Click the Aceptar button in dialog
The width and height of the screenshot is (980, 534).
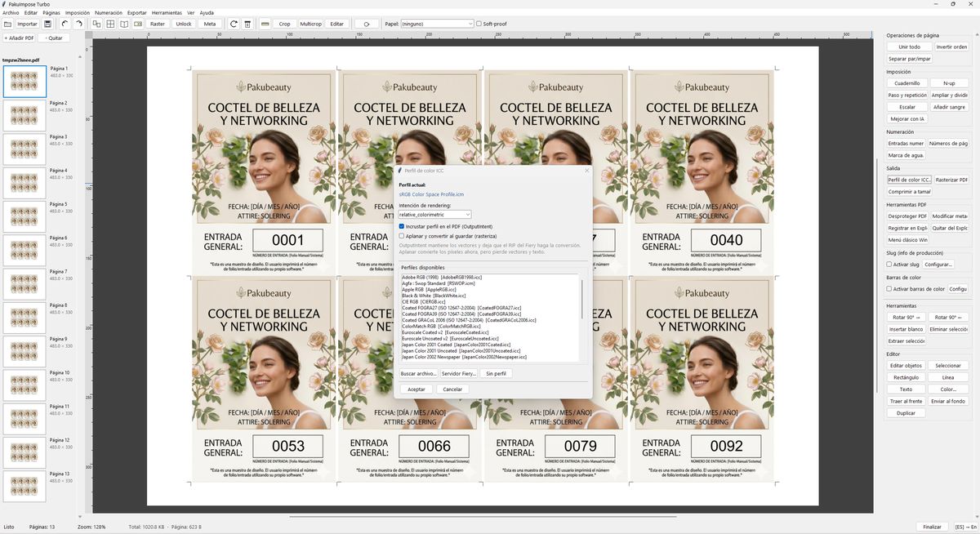pyautogui.click(x=416, y=389)
